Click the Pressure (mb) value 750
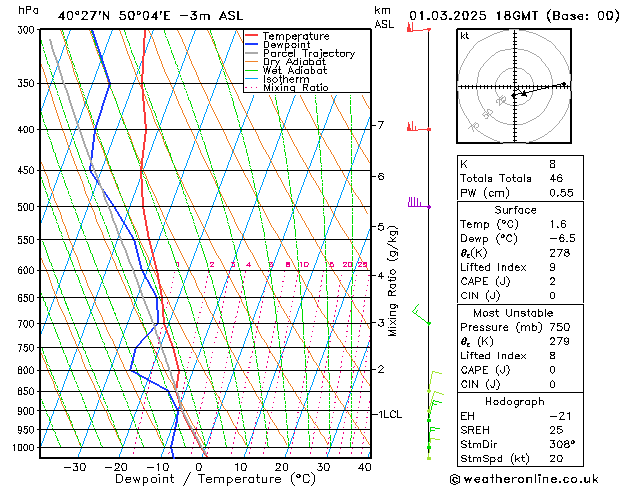The image size is (629, 486). 560,327
